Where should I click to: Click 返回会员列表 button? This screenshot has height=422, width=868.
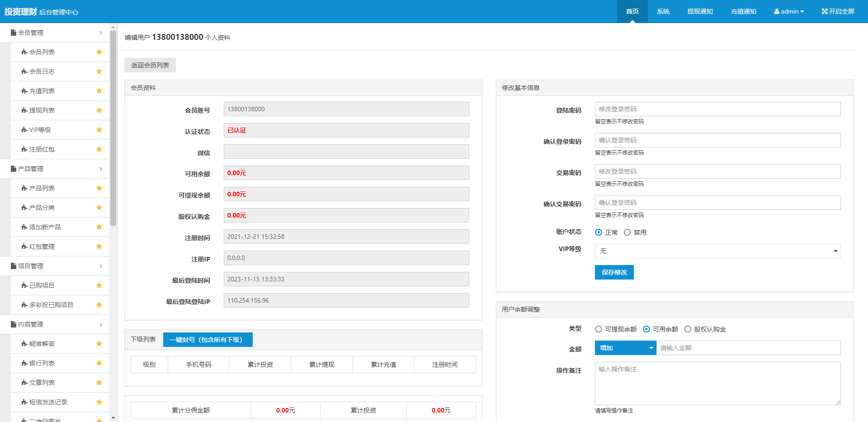[150, 65]
